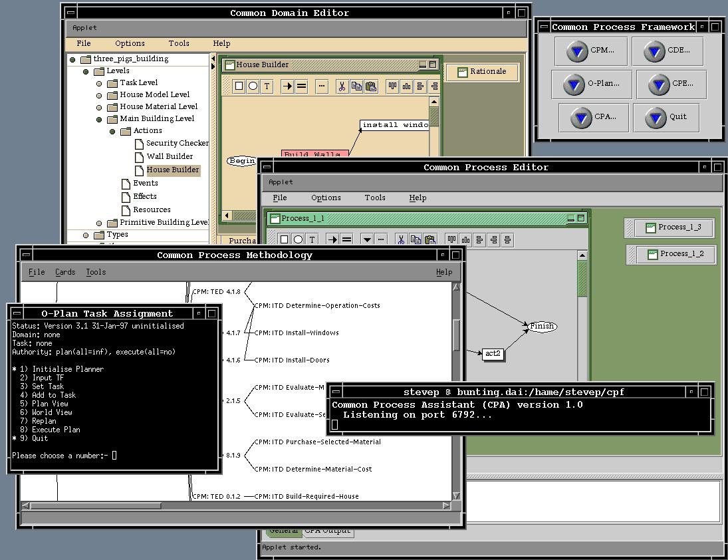Select the rectangle shape tool in House Builder

(x=239, y=86)
